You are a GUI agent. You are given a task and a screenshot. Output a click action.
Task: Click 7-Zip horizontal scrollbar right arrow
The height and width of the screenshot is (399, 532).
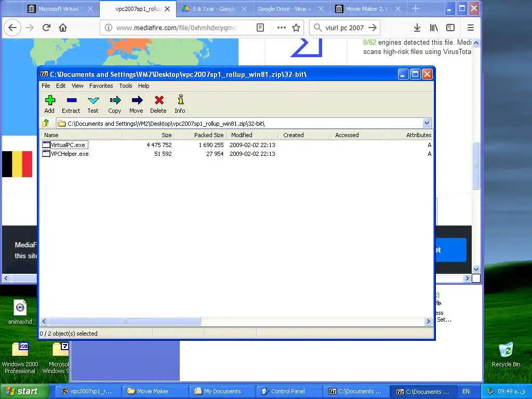428,321
